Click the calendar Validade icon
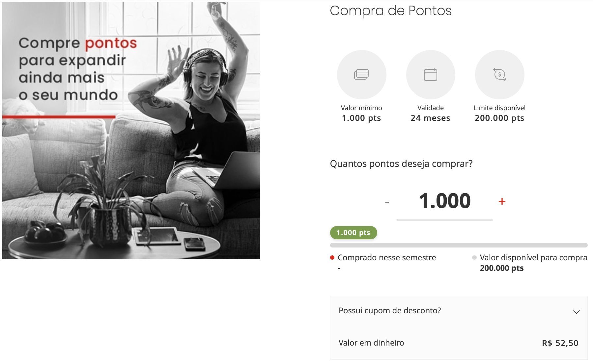 click(431, 74)
